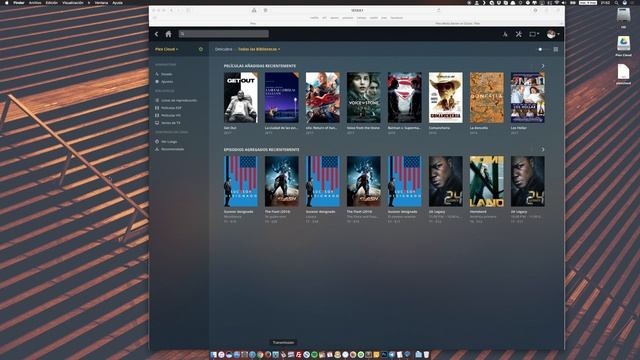The image size is (640, 360).
Task: Open the user avatar account menu
Action: (553, 34)
